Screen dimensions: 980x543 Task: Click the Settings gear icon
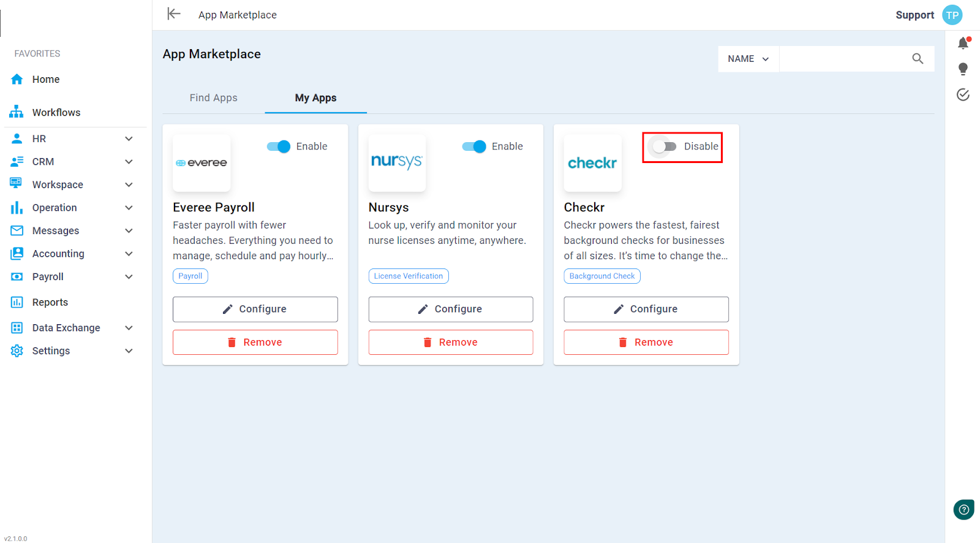click(x=17, y=351)
